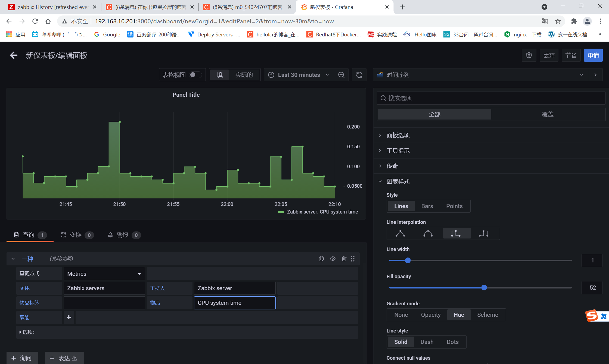Choose Dash line style

coord(427,342)
